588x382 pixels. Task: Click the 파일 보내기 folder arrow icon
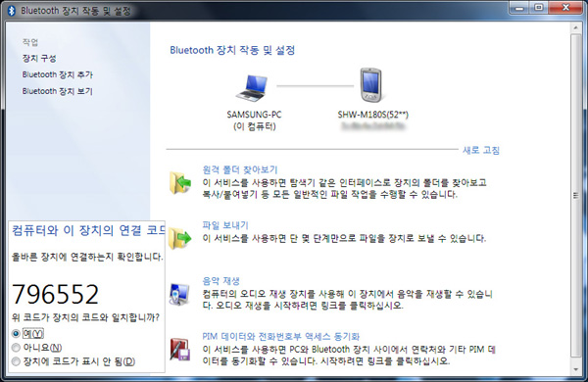pyautogui.click(x=180, y=238)
